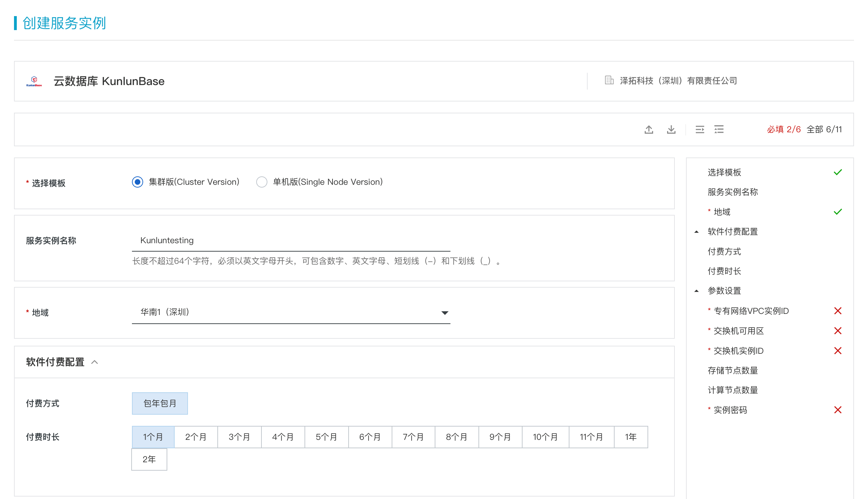Jump to 交换机实例ID in sidebar outline
This screenshot has height=499, width=868.
(x=739, y=351)
